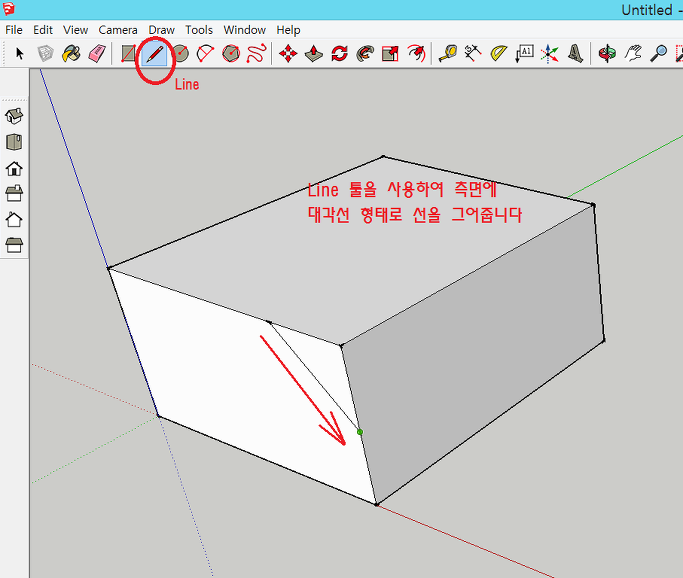683x578 pixels.
Task: Switch to Right view in left toolbar
Action: 14,193
